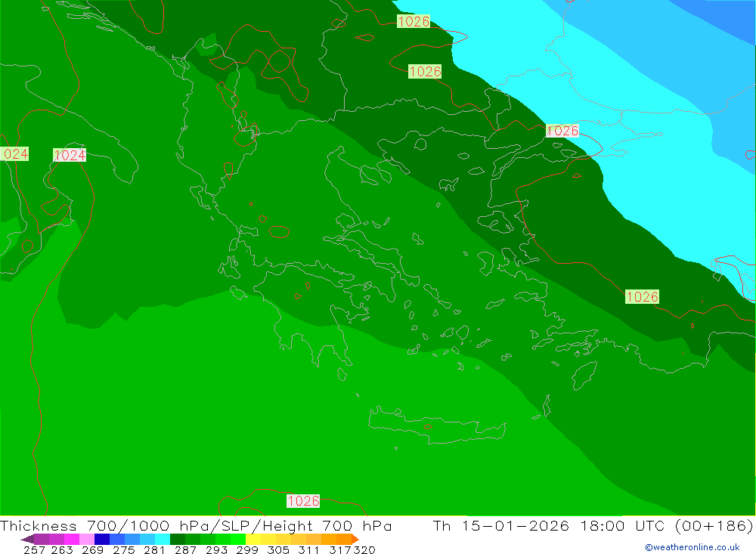Pick the first yellow swatch in the legend
Screen dimensions: 756x554
(253, 539)
